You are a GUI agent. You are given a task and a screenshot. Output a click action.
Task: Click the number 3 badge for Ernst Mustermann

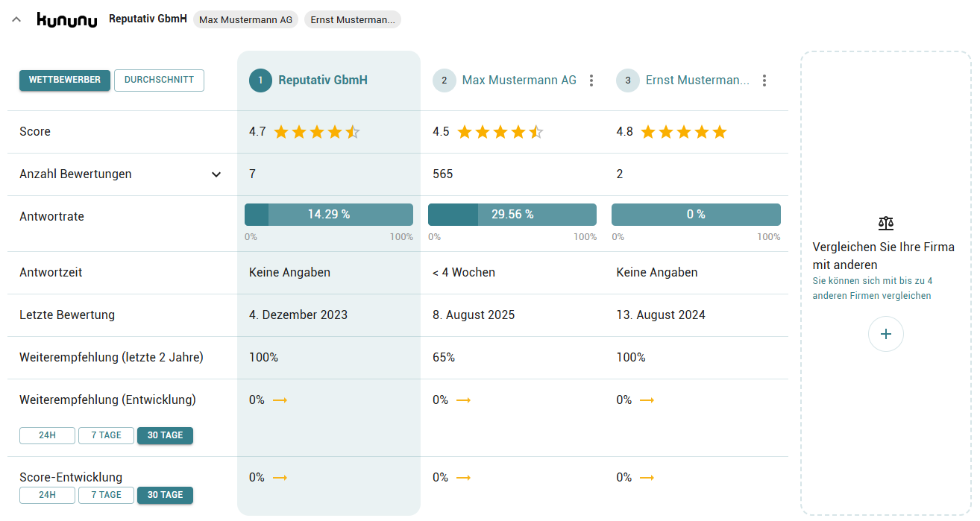(x=627, y=80)
